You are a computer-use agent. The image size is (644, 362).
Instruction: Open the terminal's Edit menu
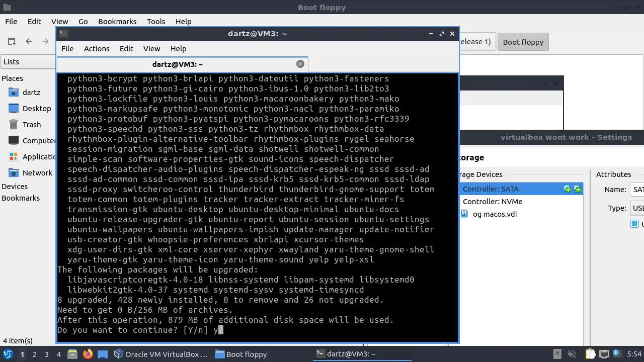click(126, 49)
